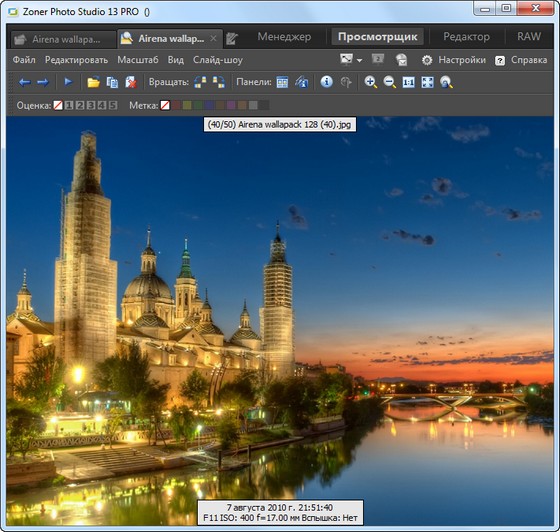This screenshot has width=560, height=532.
Task: Click the copy file icon
Action: (x=112, y=82)
